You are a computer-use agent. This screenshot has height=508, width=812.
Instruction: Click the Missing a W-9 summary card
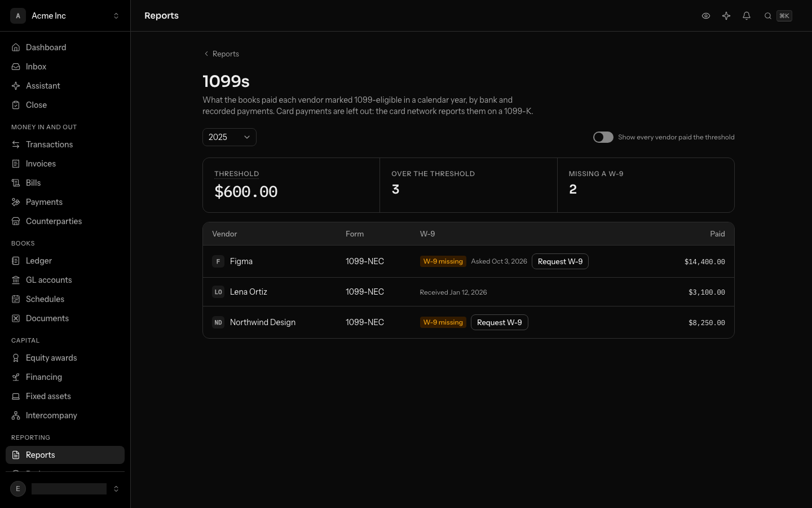click(646, 185)
